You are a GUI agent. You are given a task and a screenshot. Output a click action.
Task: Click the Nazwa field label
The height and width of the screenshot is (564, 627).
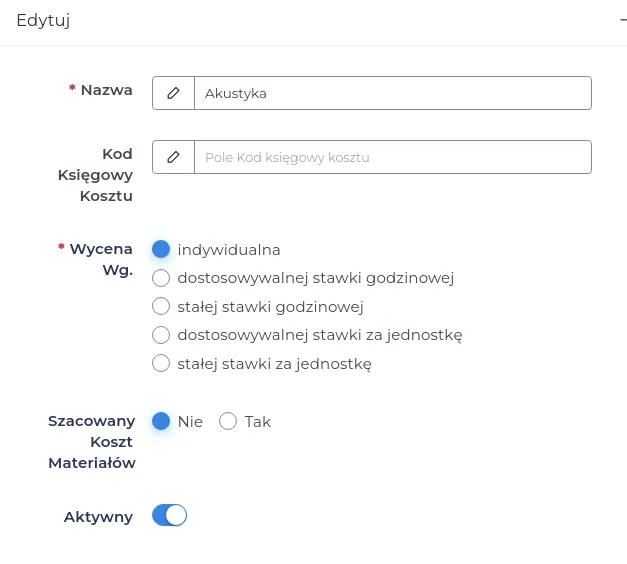(x=106, y=90)
